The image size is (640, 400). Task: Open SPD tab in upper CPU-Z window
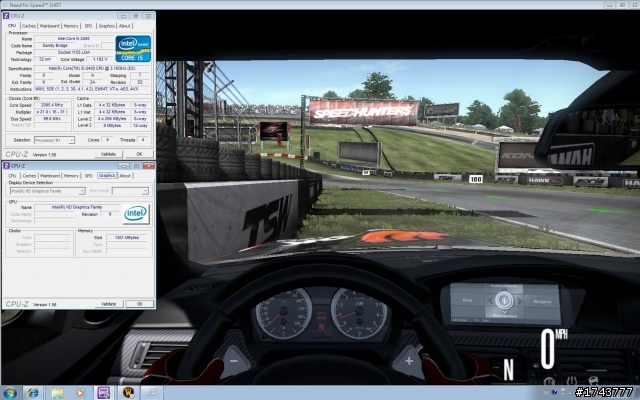[88, 26]
